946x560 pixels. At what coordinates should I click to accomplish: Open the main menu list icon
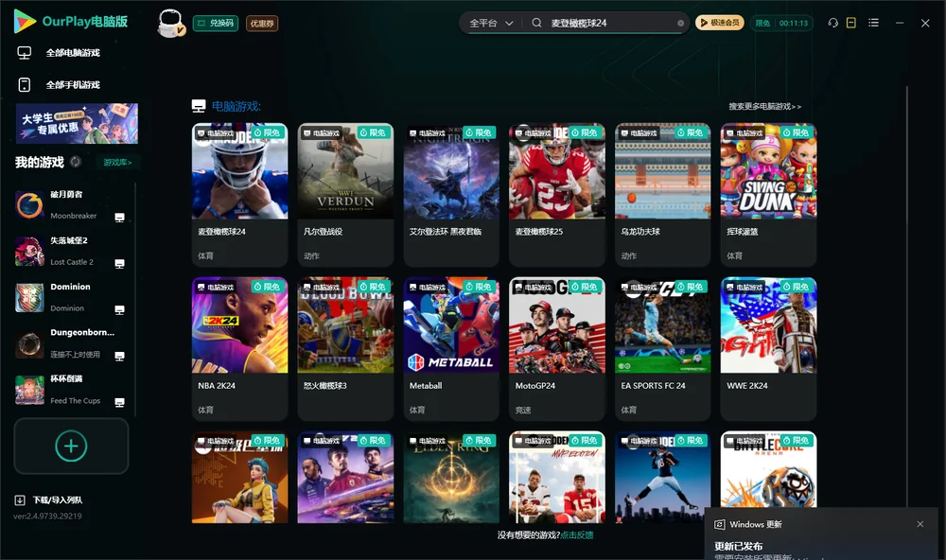(873, 23)
